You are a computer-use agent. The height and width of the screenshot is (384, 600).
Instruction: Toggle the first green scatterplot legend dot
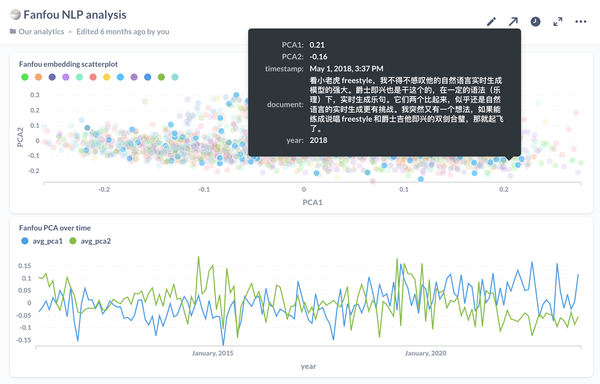(25, 77)
